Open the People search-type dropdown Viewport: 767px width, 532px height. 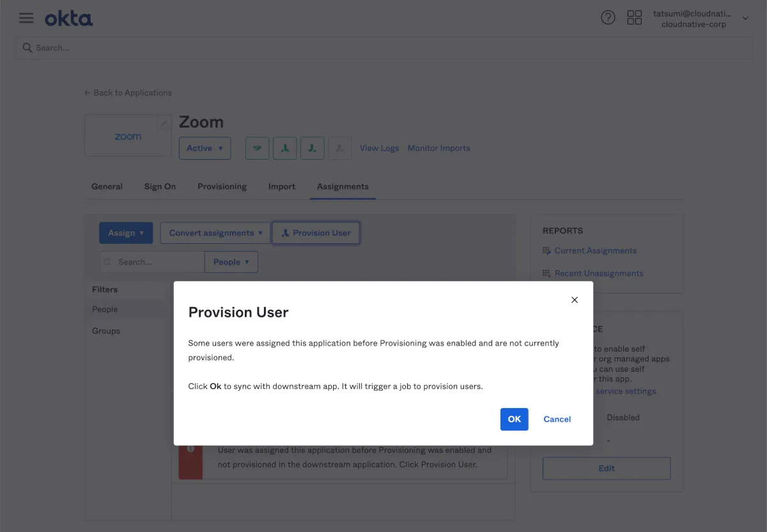click(231, 262)
